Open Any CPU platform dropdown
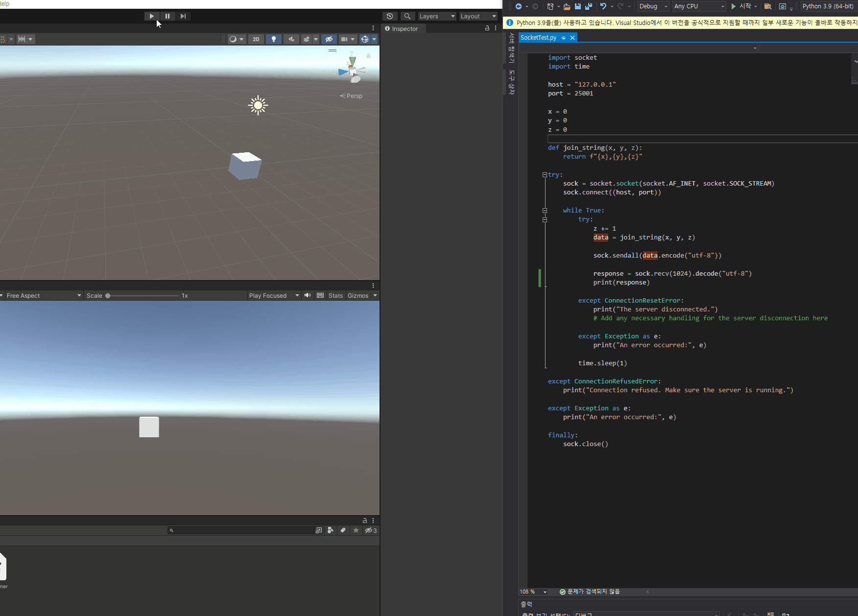This screenshot has height=616, width=858. pyautogui.click(x=699, y=6)
